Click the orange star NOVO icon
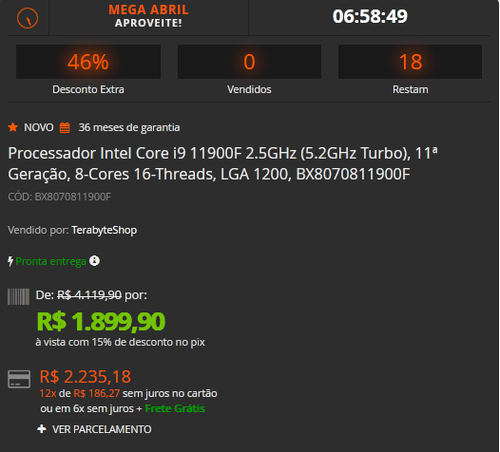The image size is (500, 452). point(13,127)
